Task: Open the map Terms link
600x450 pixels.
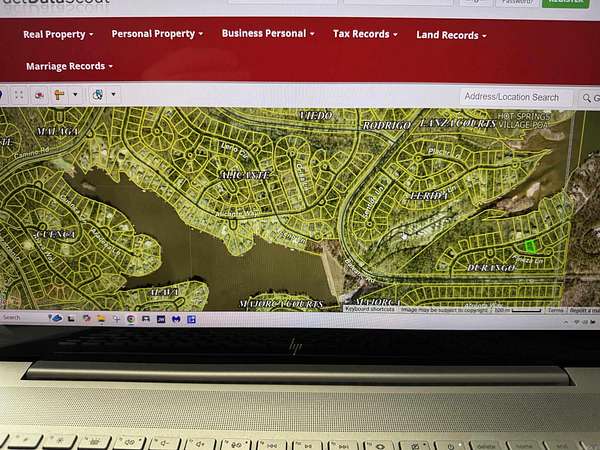Action: [x=555, y=310]
